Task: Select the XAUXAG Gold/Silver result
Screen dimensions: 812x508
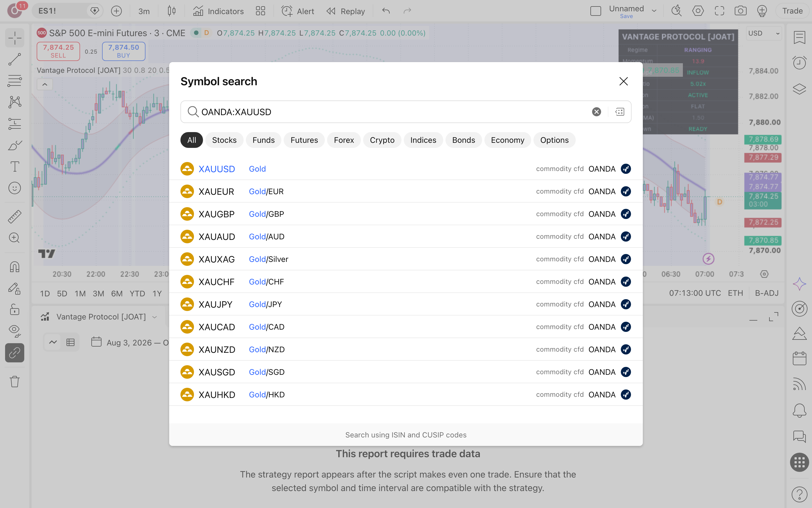Action: pyautogui.click(x=406, y=259)
